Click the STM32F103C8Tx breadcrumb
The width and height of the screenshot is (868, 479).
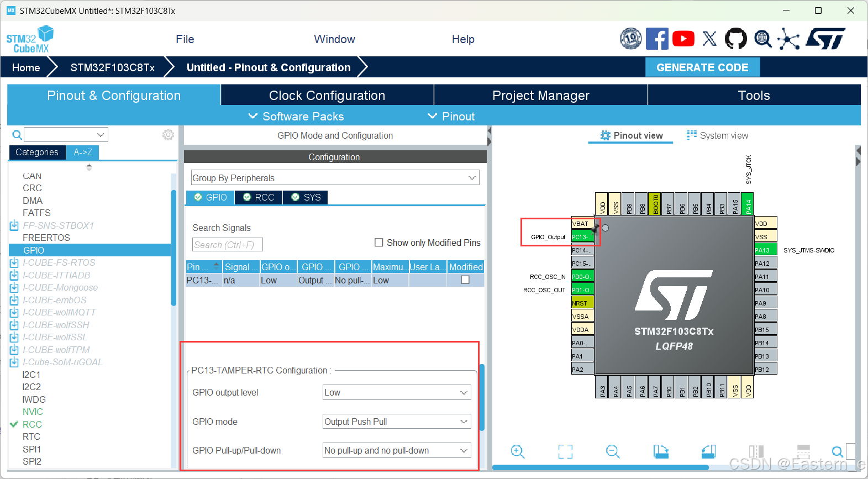click(x=112, y=67)
